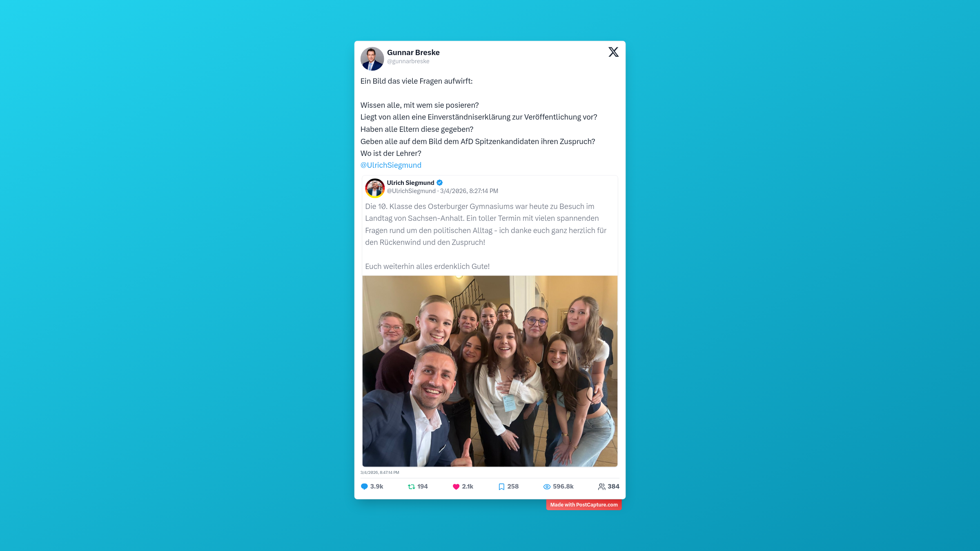The height and width of the screenshot is (551, 980).
Task: Click the people count icon
Action: coord(601,487)
